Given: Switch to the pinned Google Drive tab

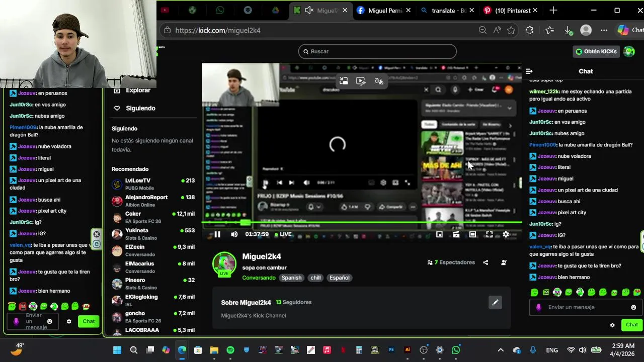Looking at the screenshot, I should coord(275,10).
